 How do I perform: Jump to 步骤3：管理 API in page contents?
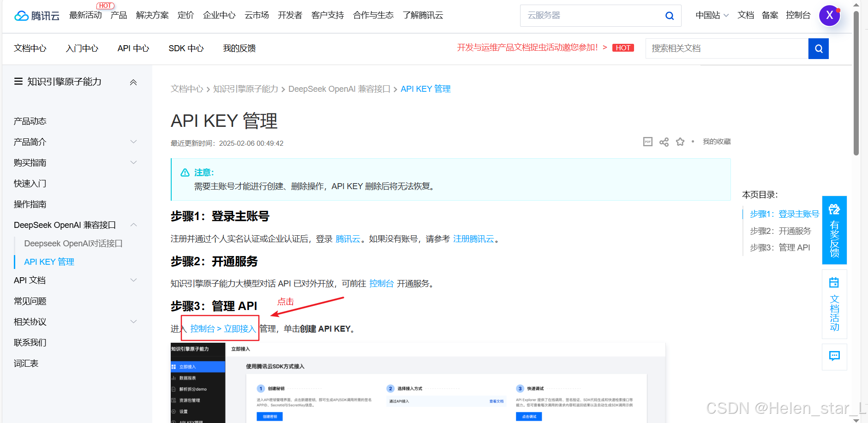tap(780, 248)
